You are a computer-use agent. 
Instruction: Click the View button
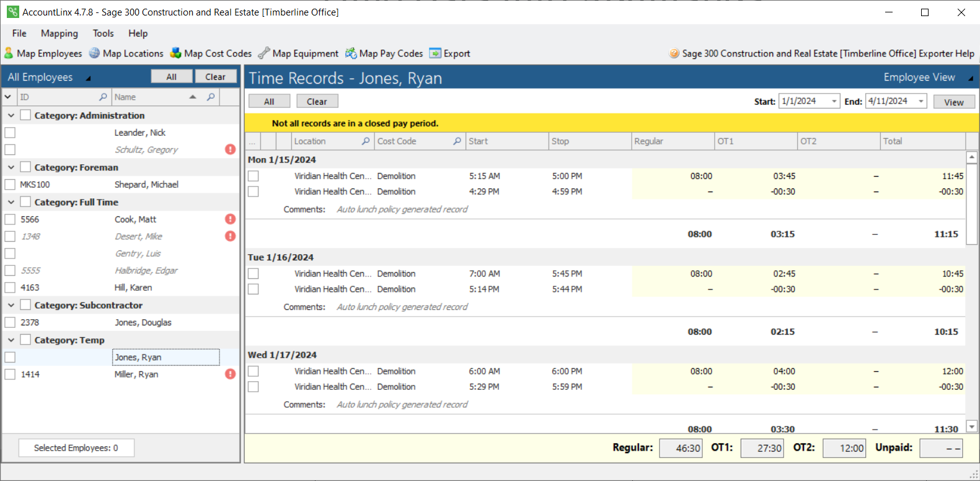tap(954, 102)
